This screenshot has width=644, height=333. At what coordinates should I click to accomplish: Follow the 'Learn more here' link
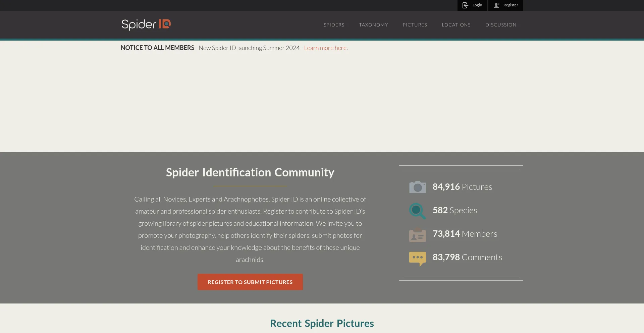tap(325, 48)
